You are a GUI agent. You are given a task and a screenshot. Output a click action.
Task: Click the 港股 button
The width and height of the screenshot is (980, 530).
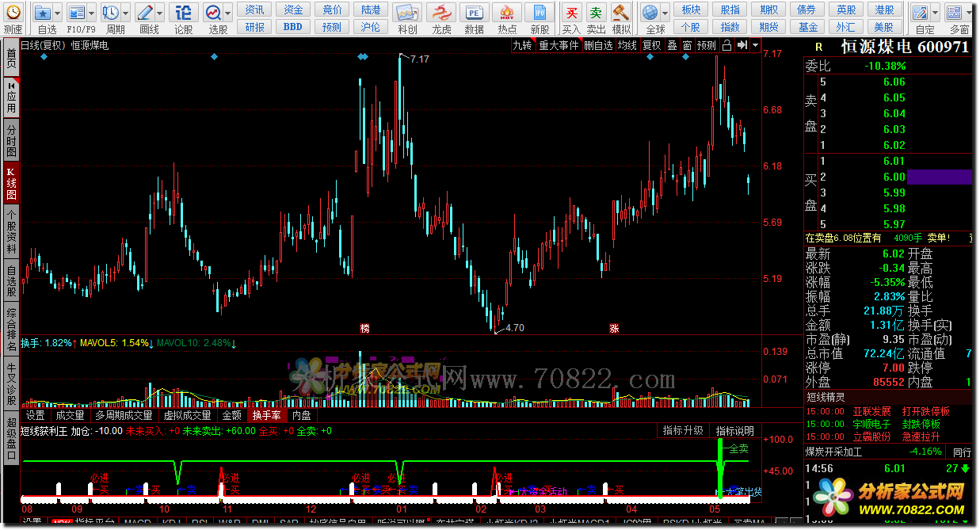pos(884,10)
